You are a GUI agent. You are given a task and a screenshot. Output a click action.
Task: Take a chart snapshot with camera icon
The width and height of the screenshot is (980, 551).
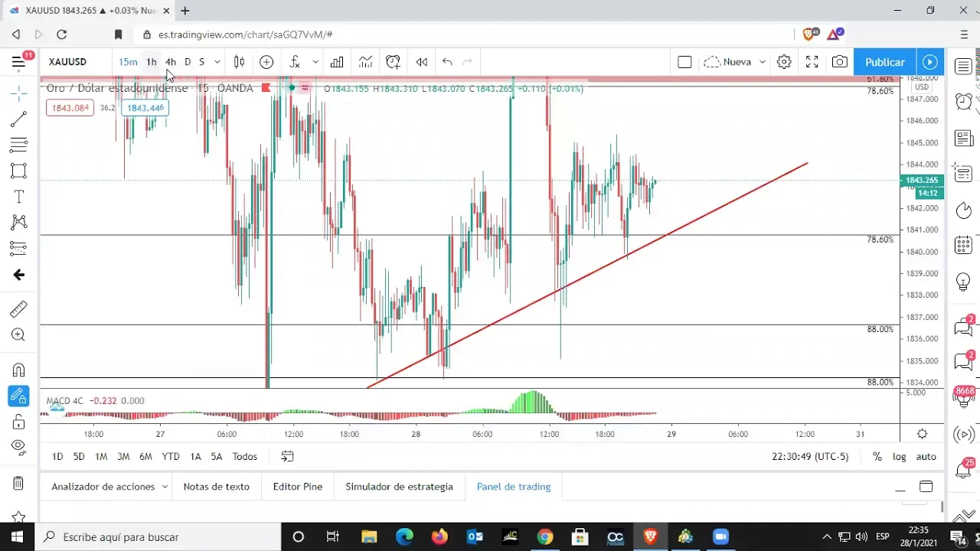[840, 62]
